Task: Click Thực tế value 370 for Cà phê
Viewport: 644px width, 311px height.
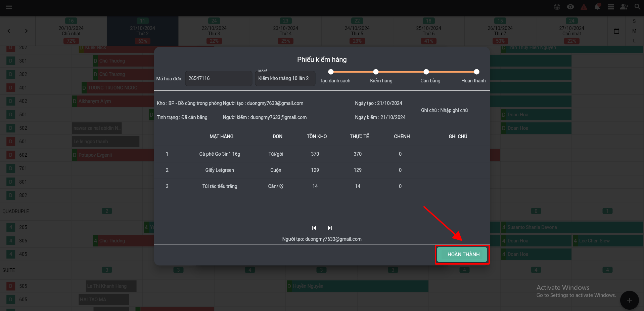Action: (x=358, y=154)
